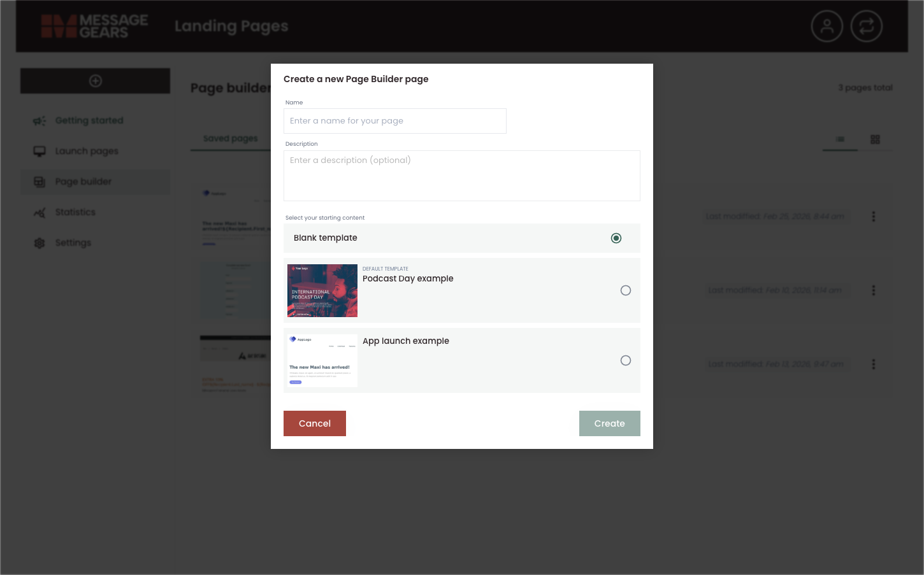924x575 pixels.
Task: Select the Podcast Day example radio button
Action: click(x=626, y=290)
